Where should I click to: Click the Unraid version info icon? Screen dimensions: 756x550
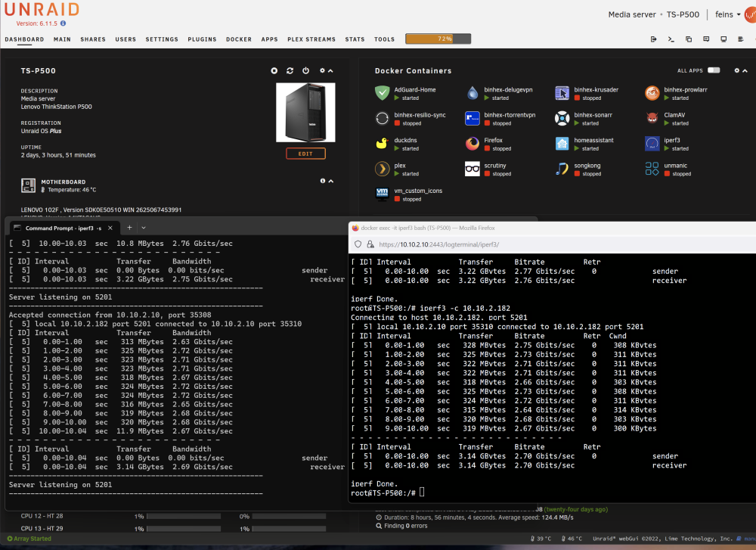tap(64, 23)
